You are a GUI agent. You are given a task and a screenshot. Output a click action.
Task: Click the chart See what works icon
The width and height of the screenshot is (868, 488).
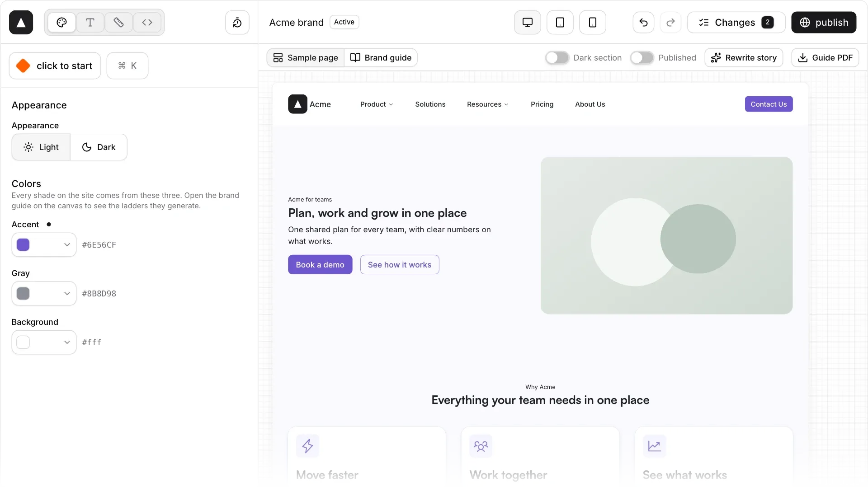(654, 446)
